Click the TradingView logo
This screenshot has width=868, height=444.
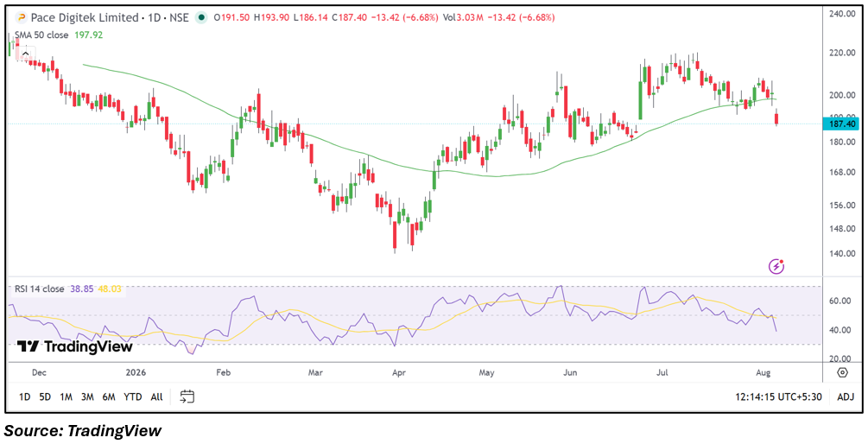pyautogui.click(x=75, y=346)
